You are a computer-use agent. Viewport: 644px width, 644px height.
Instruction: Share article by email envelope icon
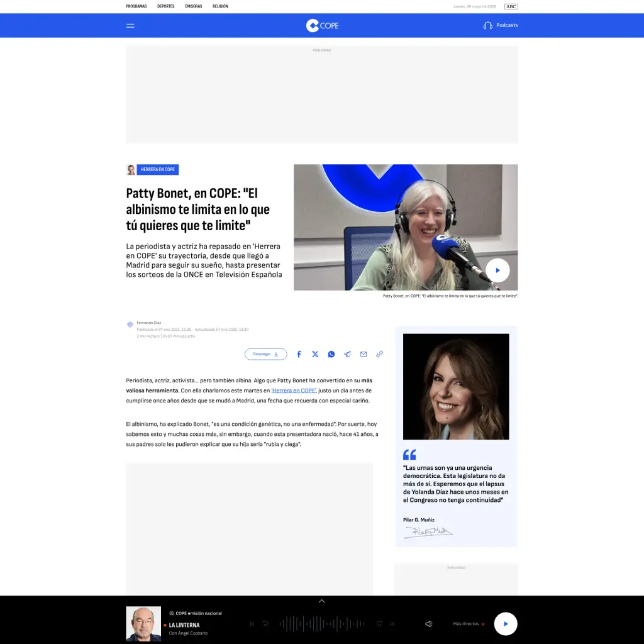point(364,354)
